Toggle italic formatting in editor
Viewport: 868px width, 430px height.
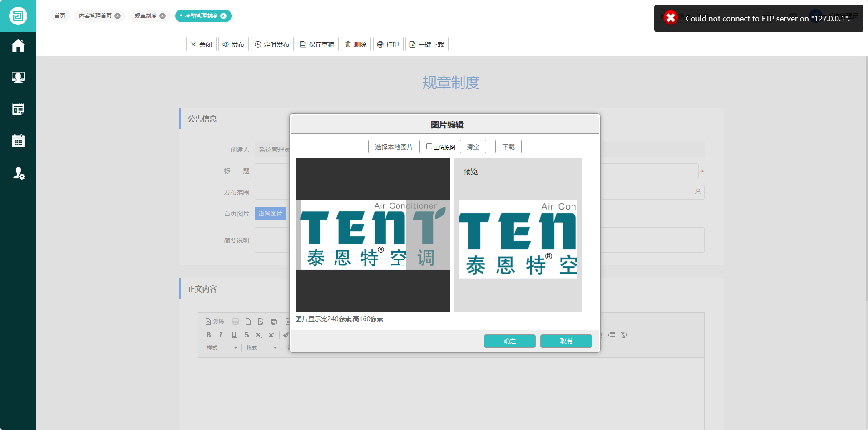click(221, 335)
